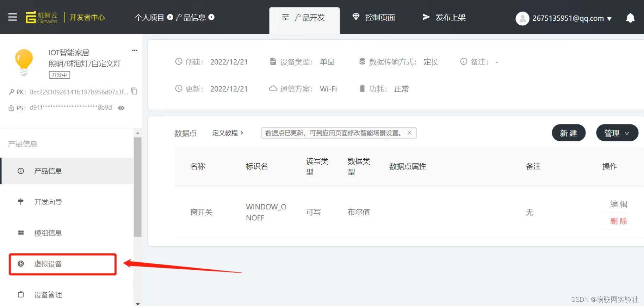Click the user avatar icon
This screenshot has height=306, width=644.
pyautogui.click(x=522, y=18)
